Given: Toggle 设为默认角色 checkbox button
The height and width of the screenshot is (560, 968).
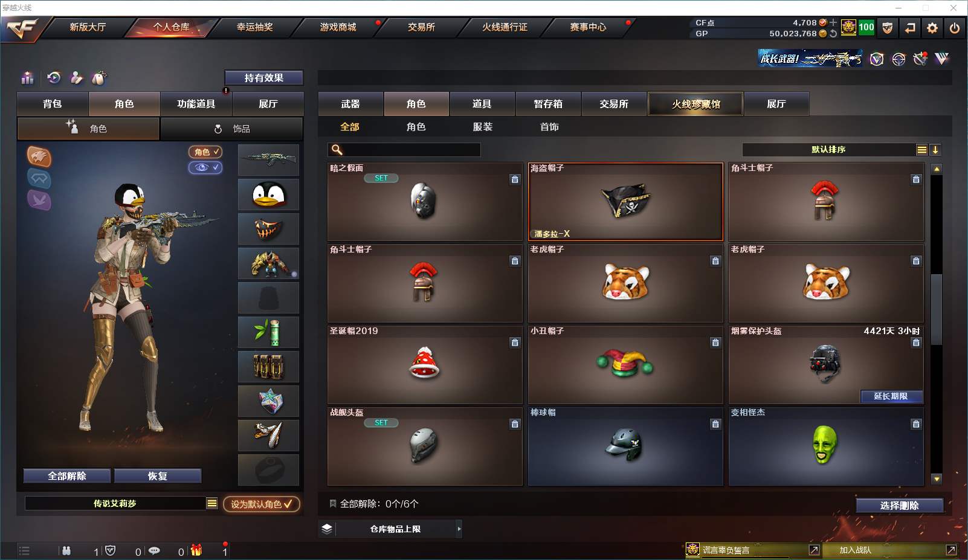Looking at the screenshot, I should pos(262,504).
